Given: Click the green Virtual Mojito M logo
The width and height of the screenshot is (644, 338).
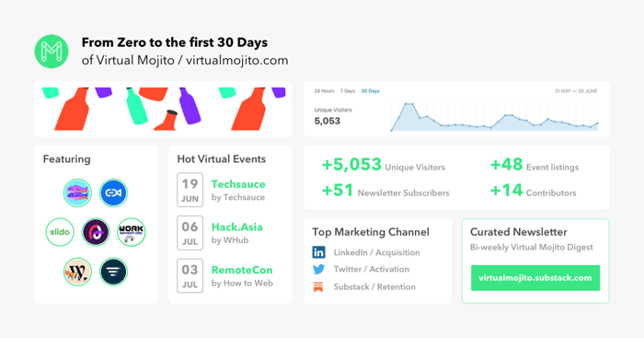Looking at the screenshot, I should click(52, 52).
